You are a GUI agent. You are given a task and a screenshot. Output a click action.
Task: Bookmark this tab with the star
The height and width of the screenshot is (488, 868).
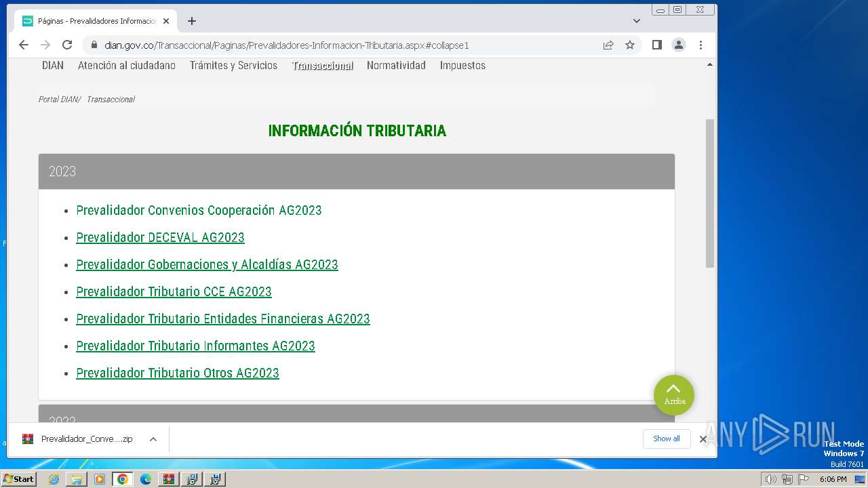tap(630, 45)
